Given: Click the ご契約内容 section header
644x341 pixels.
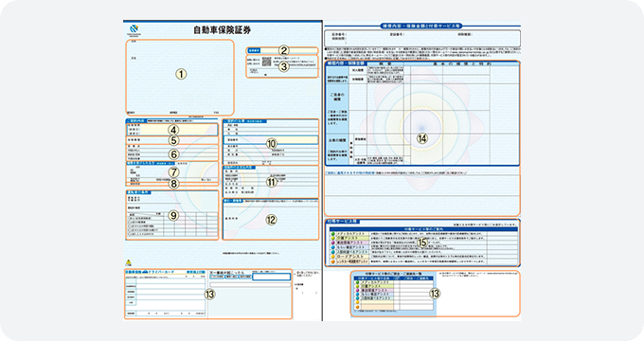Looking at the screenshot, I should tap(135, 121).
